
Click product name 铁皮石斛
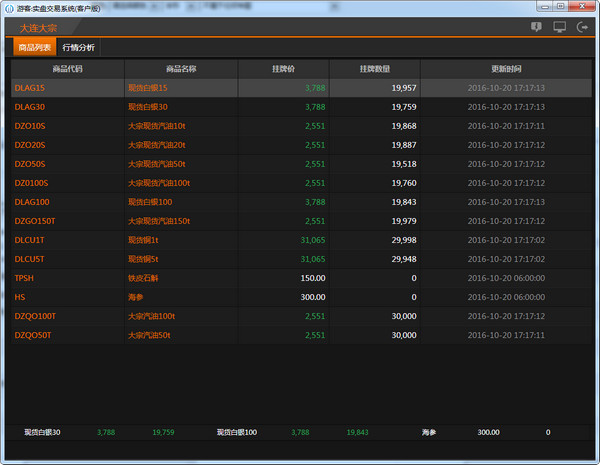(x=143, y=278)
